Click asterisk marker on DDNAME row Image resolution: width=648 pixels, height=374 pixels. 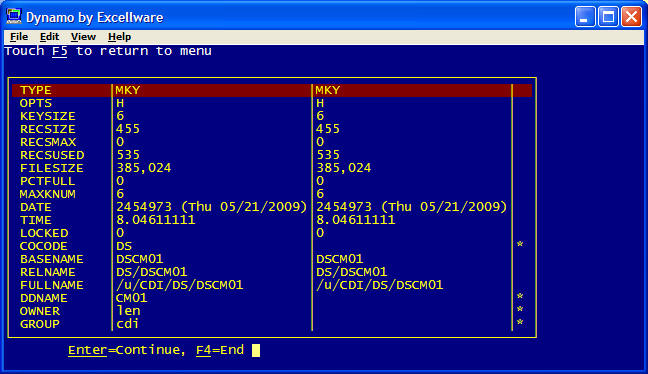point(520,297)
